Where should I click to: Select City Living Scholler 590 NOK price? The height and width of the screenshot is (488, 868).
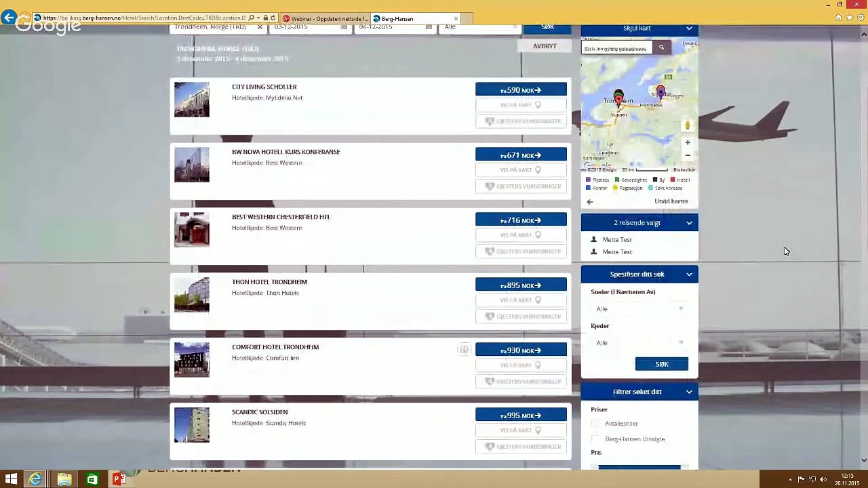(521, 90)
